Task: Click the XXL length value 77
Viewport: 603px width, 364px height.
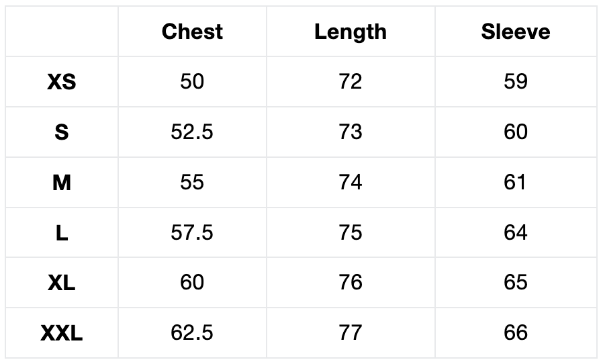Action: 351,333
